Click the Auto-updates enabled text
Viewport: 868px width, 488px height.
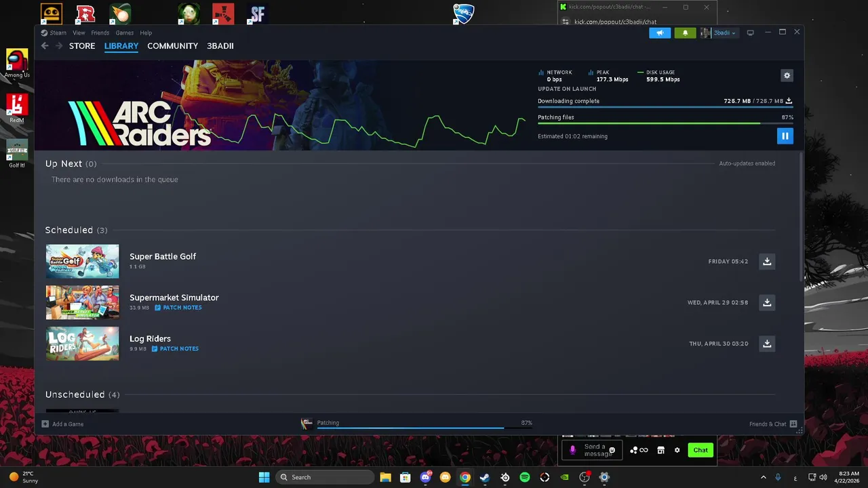(x=747, y=163)
